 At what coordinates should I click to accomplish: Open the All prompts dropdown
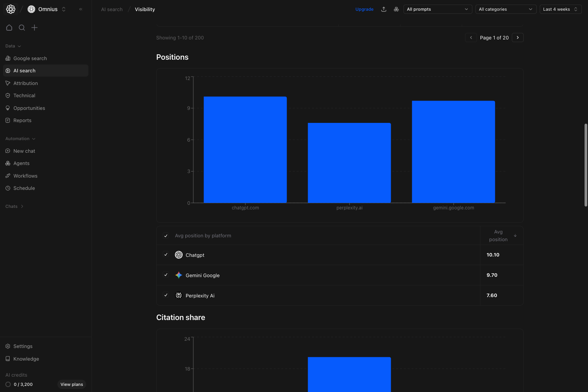click(438, 9)
